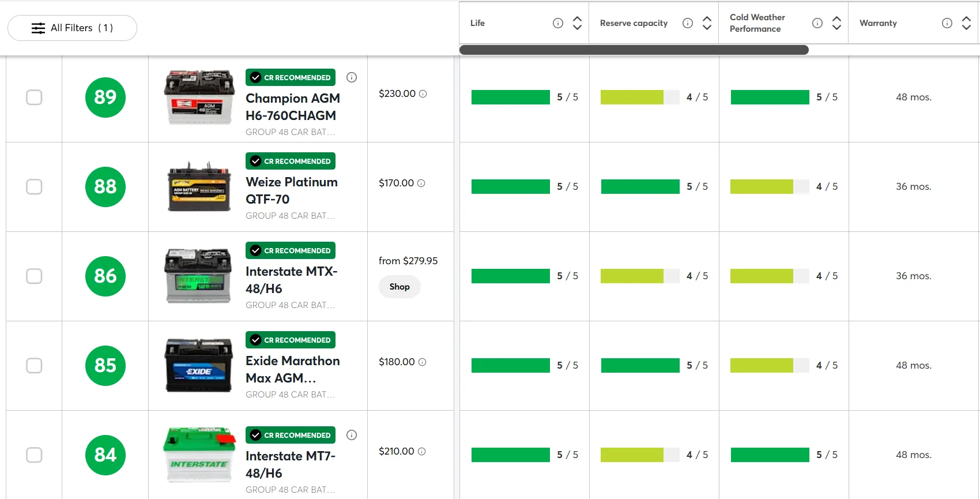Show price info for $170.00 Weize Platinum
This screenshot has width=980, height=499.
(421, 183)
